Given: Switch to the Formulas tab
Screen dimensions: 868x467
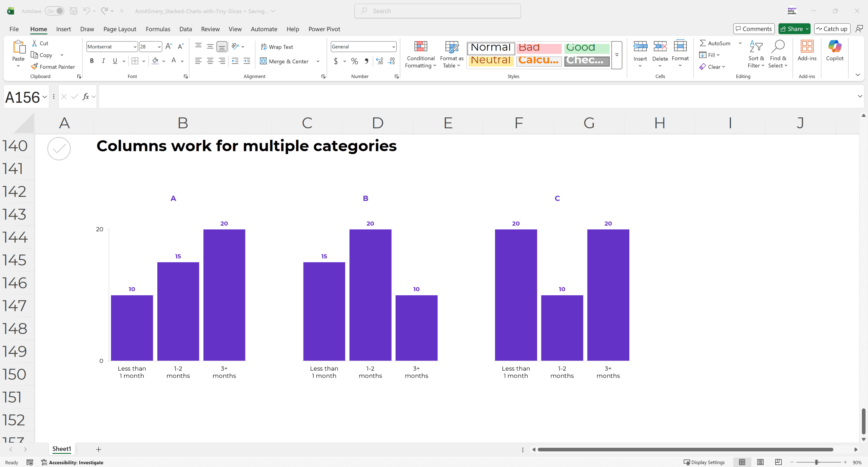Looking at the screenshot, I should tap(158, 29).
